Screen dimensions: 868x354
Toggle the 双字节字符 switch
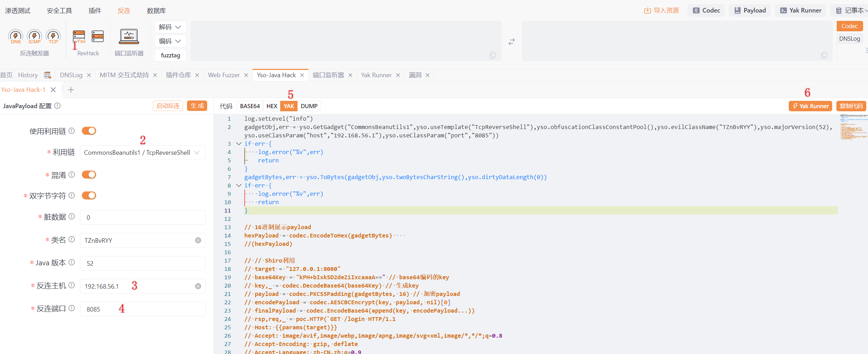point(89,195)
